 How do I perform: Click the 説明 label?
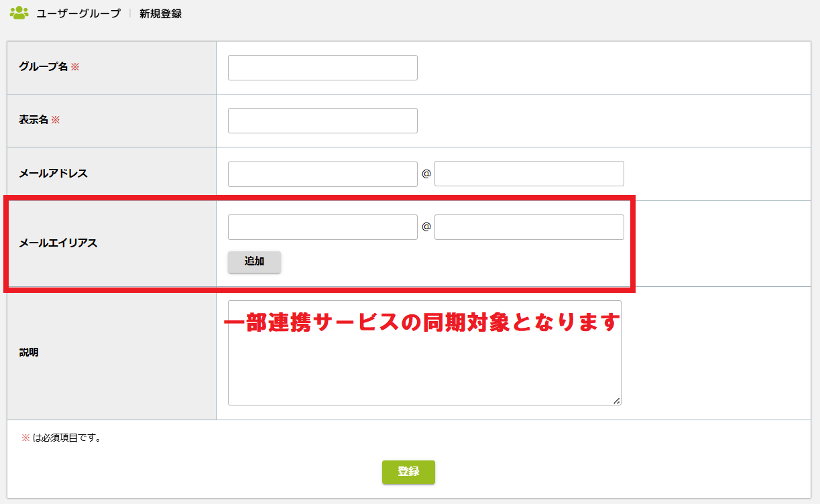click(29, 352)
